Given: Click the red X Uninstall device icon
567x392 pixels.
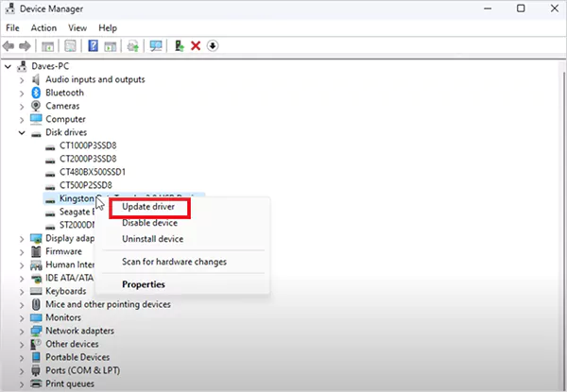Looking at the screenshot, I should coord(196,46).
